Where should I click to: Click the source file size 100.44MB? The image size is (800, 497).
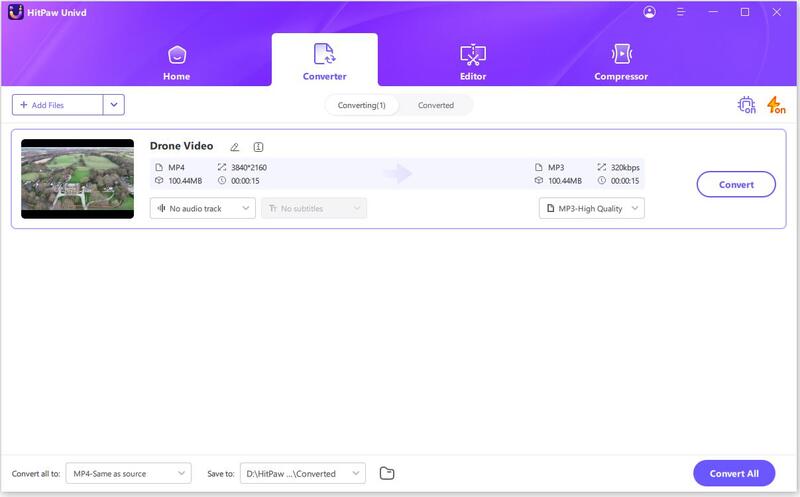[185, 181]
